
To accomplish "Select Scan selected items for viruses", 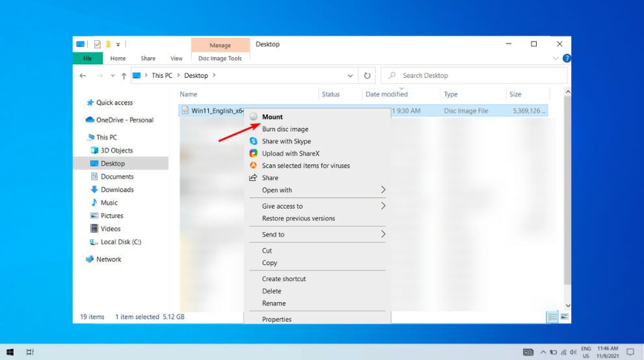I will [306, 166].
